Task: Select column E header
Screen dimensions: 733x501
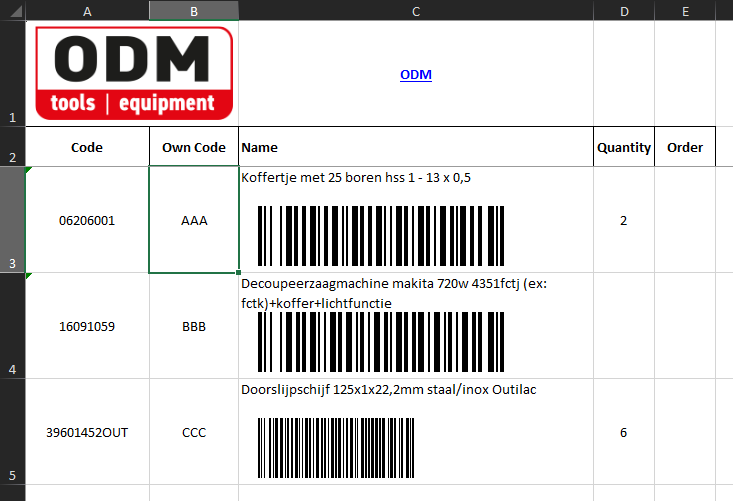Action: (685, 11)
